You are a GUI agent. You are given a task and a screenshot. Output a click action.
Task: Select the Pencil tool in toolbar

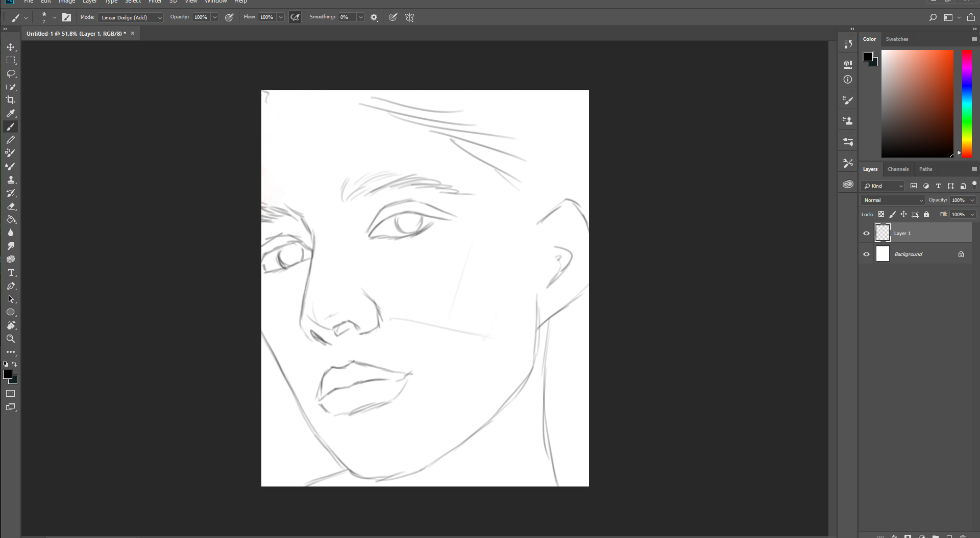tap(11, 140)
